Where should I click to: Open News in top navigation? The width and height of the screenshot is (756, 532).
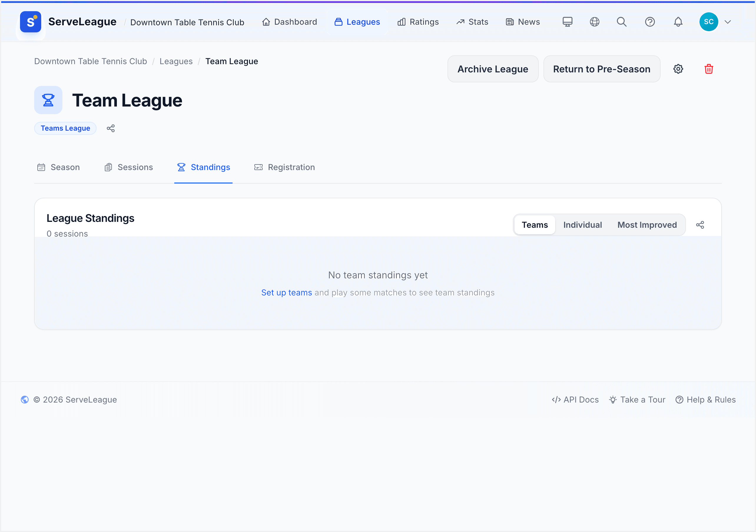pyautogui.click(x=523, y=22)
